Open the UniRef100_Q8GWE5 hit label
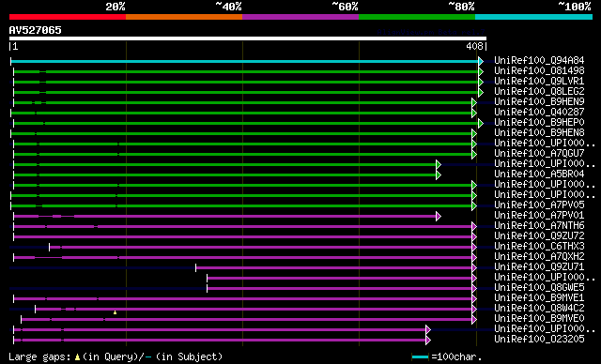The height and width of the screenshot is (364, 601). pos(539,287)
